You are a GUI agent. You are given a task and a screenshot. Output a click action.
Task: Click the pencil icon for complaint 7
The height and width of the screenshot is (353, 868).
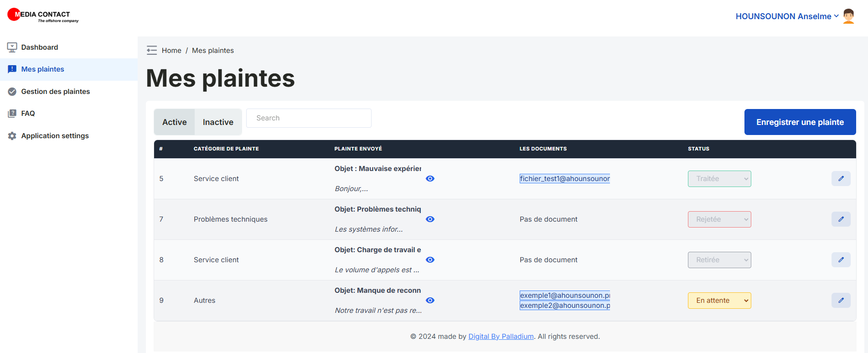(x=841, y=219)
